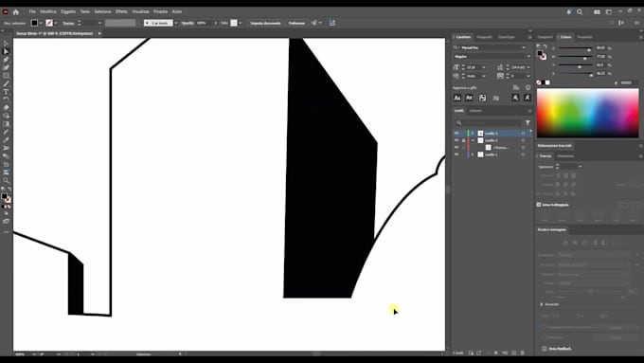Expand the Livello 1 layer
644x363 pixels.
pyautogui.click(x=473, y=154)
